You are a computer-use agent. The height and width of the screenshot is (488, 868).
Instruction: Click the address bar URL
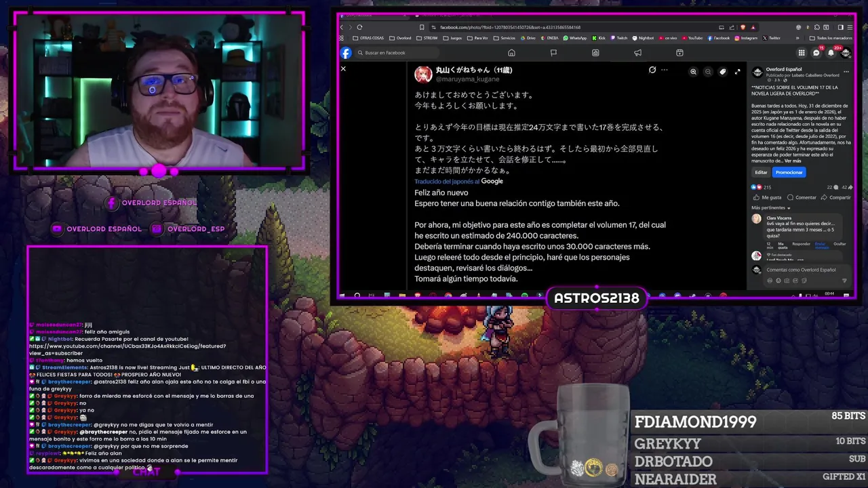tap(510, 27)
